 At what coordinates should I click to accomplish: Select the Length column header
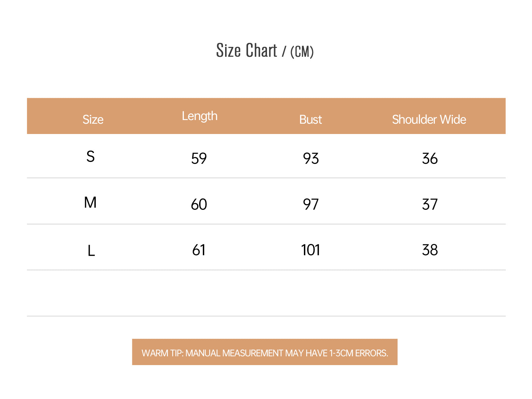tap(199, 116)
